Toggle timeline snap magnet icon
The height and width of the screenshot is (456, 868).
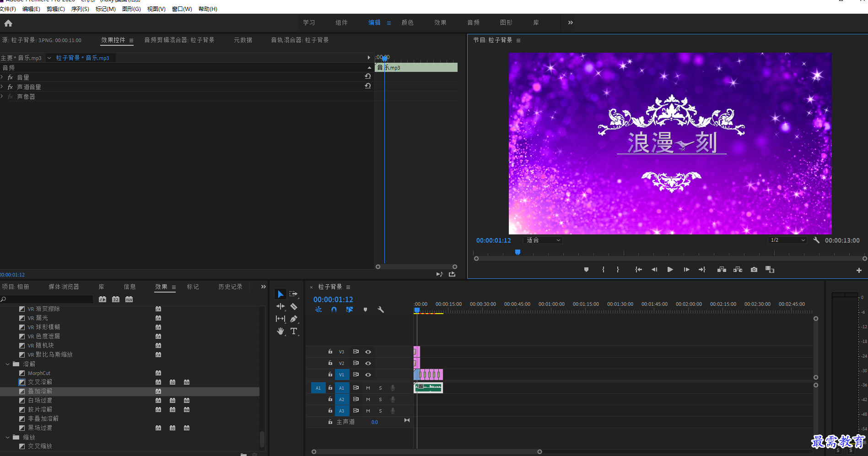point(334,309)
